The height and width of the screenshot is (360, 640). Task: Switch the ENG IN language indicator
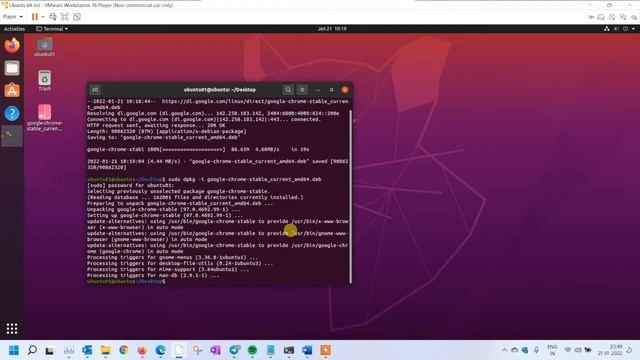[552, 350]
